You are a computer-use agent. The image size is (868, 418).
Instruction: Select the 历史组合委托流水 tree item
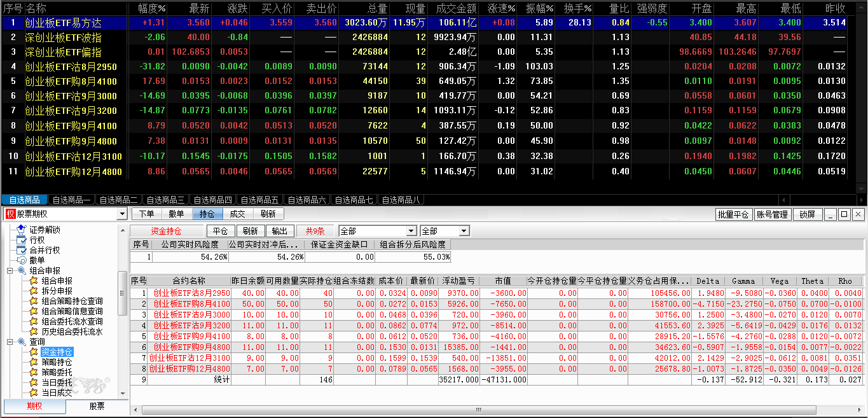tap(72, 331)
